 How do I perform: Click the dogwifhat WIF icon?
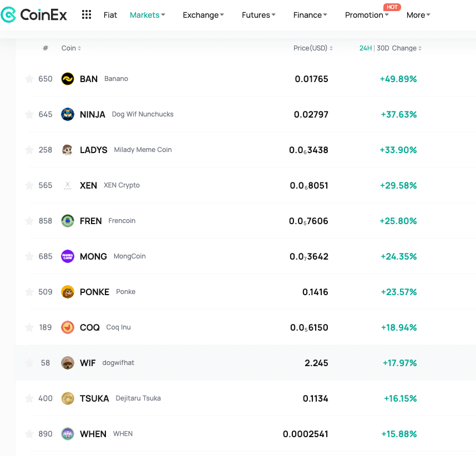[x=68, y=363]
